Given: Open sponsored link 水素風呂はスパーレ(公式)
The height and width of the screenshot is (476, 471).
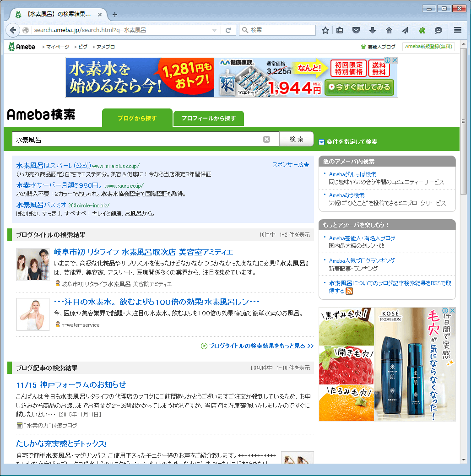Looking at the screenshot, I should pyautogui.click(x=54, y=165).
